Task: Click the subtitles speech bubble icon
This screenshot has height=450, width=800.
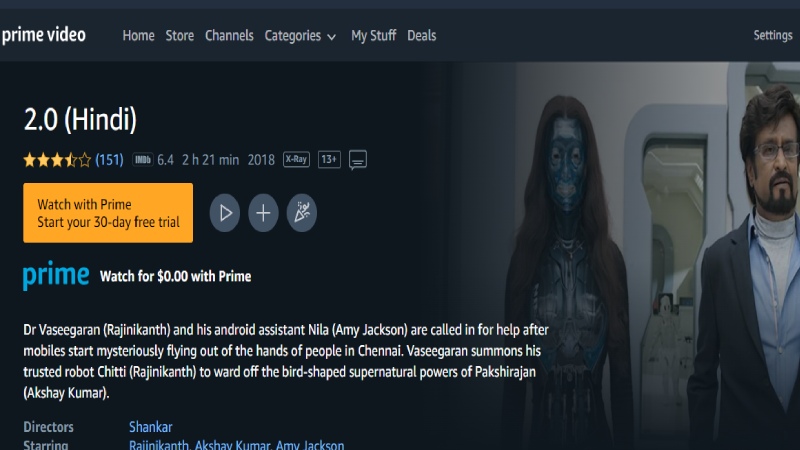Action: (x=358, y=160)
